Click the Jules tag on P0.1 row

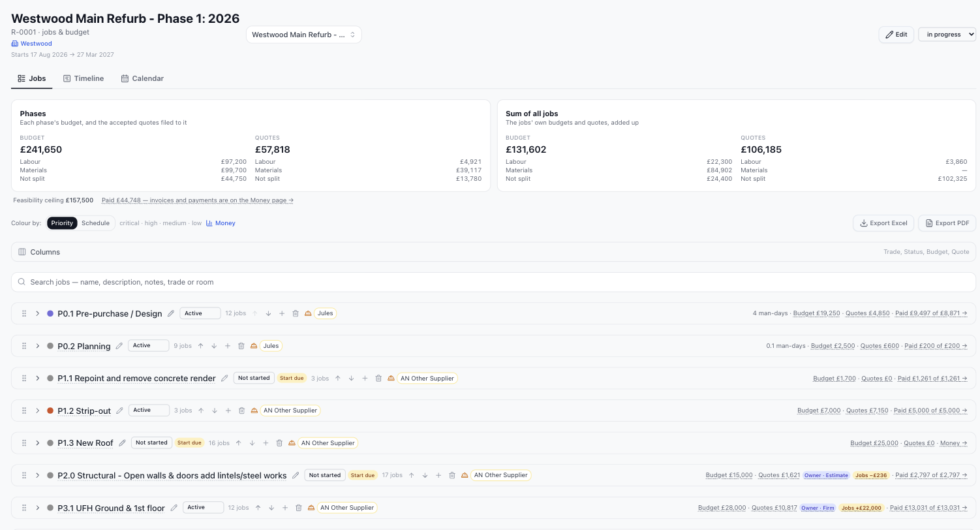point(326,313)
